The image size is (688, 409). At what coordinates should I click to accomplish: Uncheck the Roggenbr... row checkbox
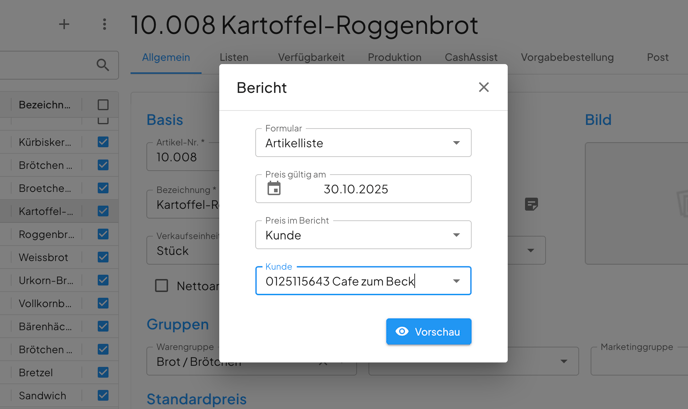click(x=103, y=234)
